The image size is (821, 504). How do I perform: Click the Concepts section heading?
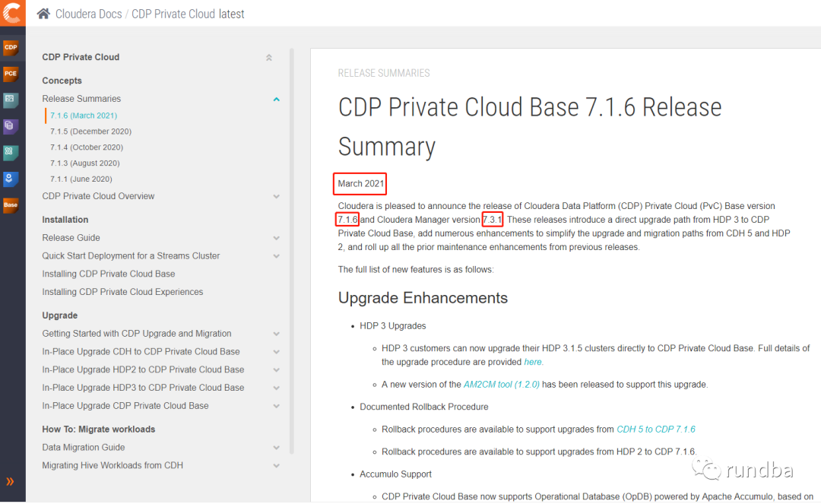coord(62,81)
